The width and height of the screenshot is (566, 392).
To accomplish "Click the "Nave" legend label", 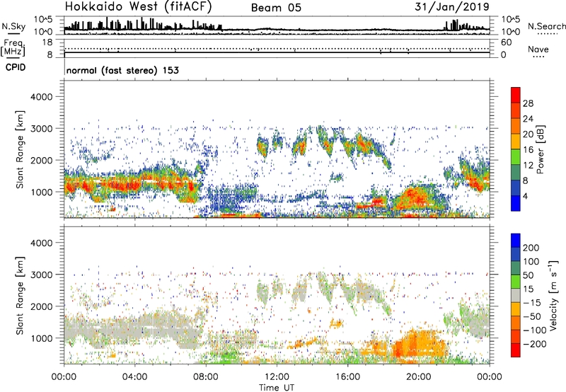I will (538, 49).
